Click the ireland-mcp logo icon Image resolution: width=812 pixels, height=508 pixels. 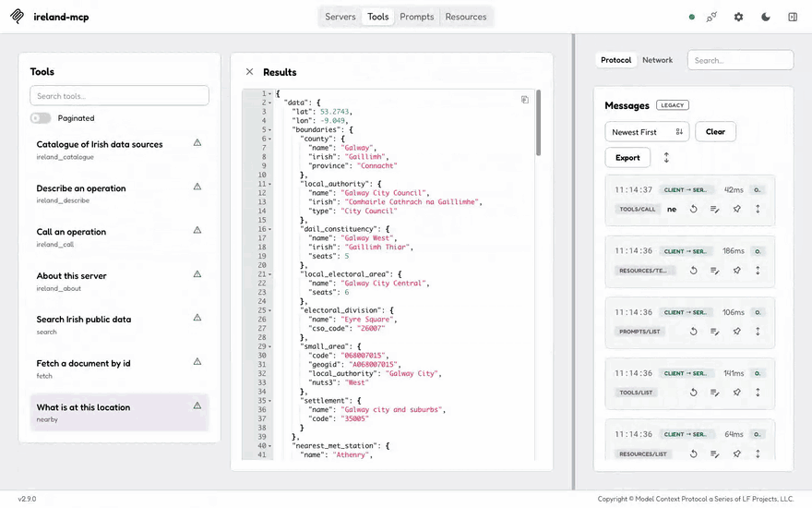point(17,16)
